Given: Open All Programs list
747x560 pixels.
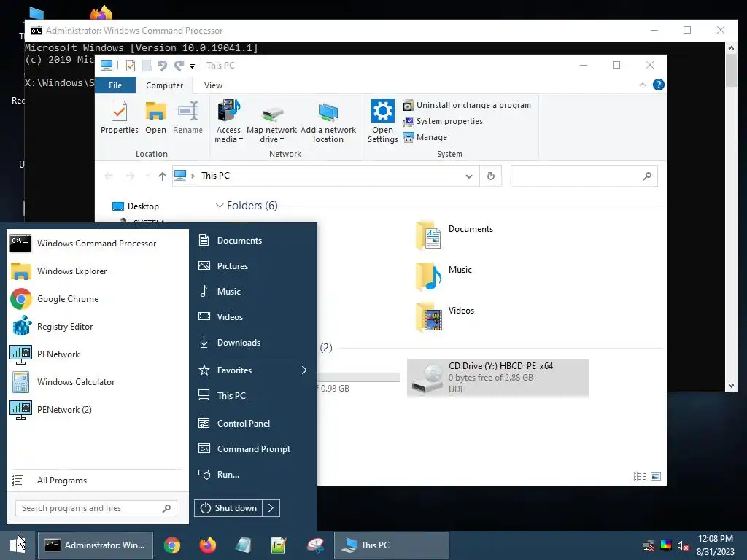Looking at the screenshot, I should click(x=97, y=481).
